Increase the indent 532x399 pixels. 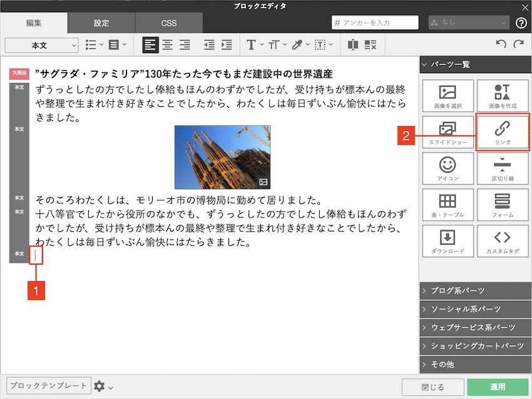click(227, 45)
